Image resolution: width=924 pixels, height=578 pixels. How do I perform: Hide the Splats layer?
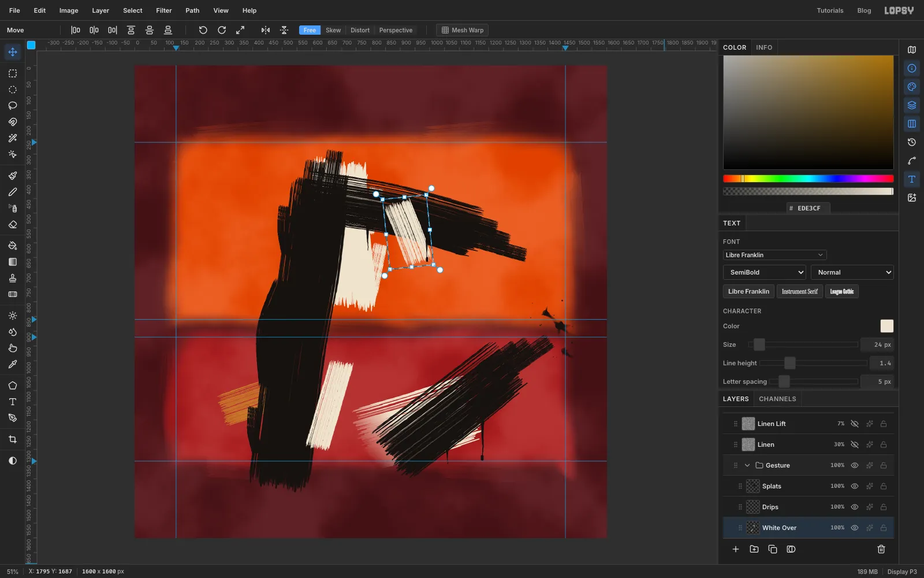[855, 486]
